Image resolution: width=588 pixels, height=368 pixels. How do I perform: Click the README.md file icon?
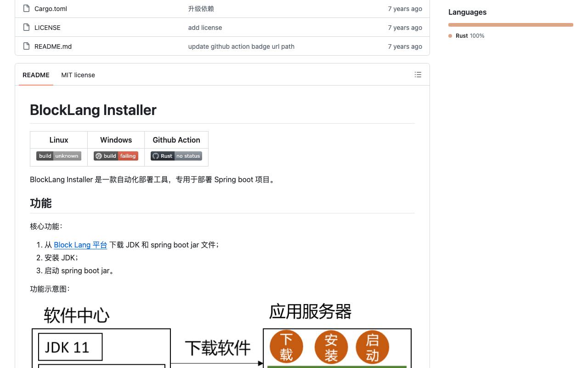click(x=27, y=46)
